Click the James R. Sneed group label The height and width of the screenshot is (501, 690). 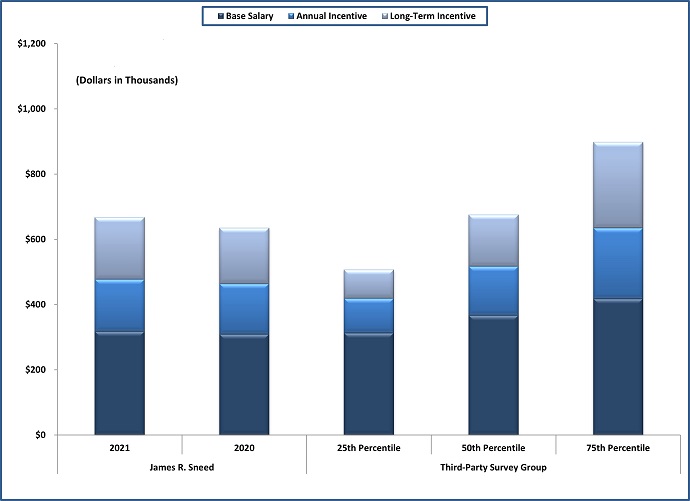point(181,467)
